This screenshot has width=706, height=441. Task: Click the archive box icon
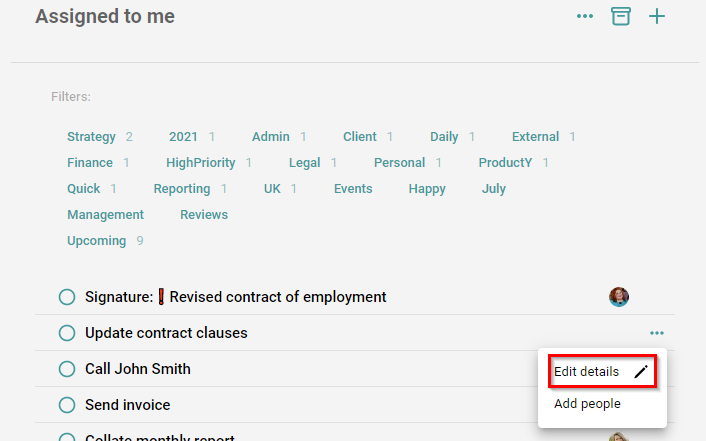click(620, 16)
